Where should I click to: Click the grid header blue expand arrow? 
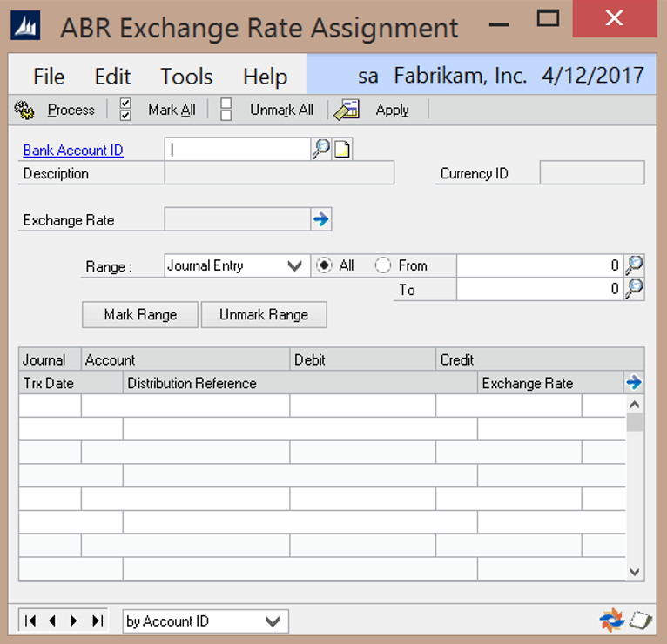(x=634, y=382)
